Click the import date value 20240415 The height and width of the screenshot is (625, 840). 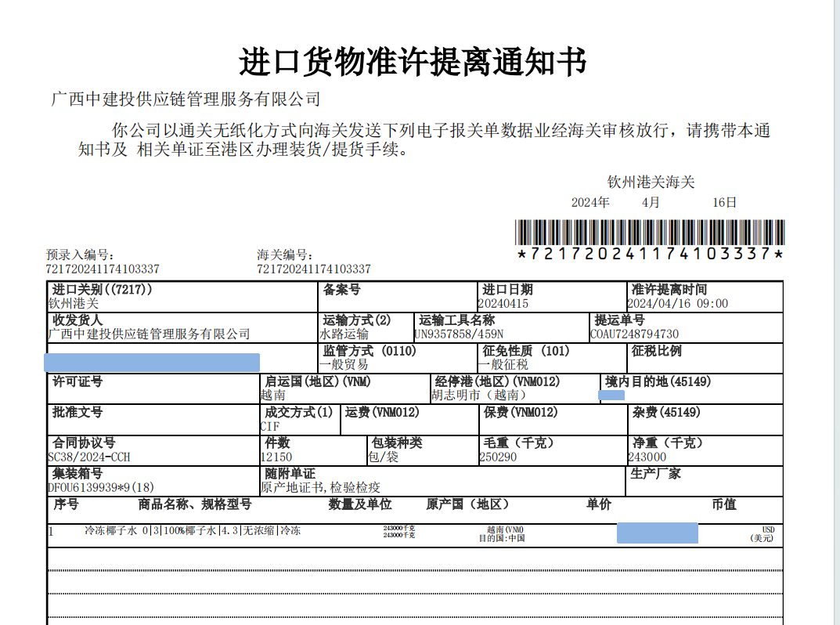click(503, 303)
